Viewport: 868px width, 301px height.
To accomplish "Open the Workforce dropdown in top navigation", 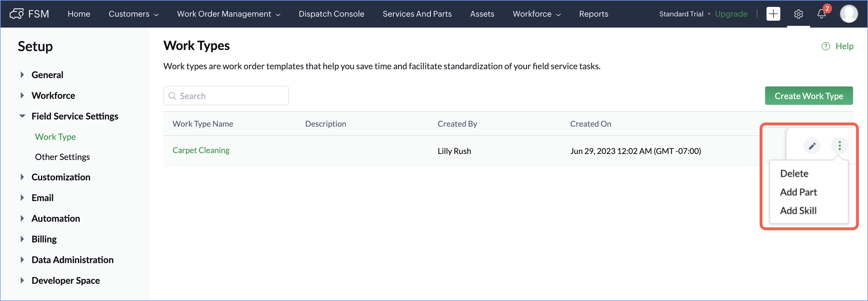I will pos(536,14).
